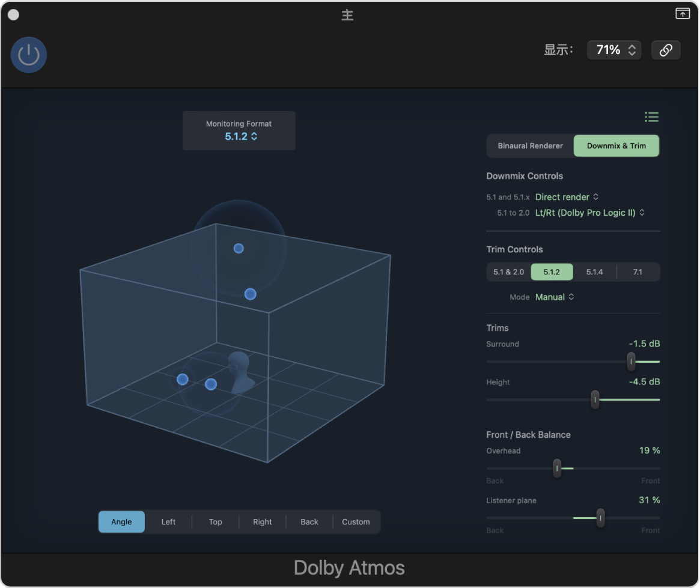Click the Downmix Controls heading
The width and height of the screenshot is (700, 588).
525,176
